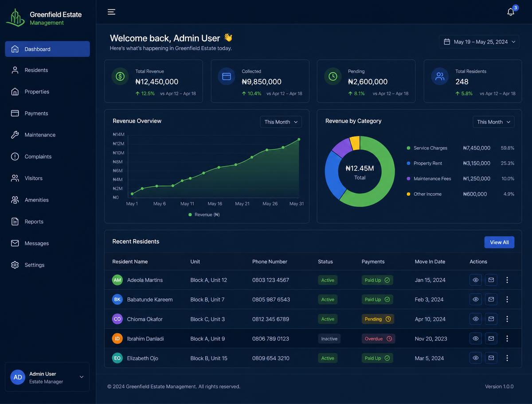Click phone number 0812 345 6789
The width and height of the screenshot is (532, 404).
tap(270, 319)
